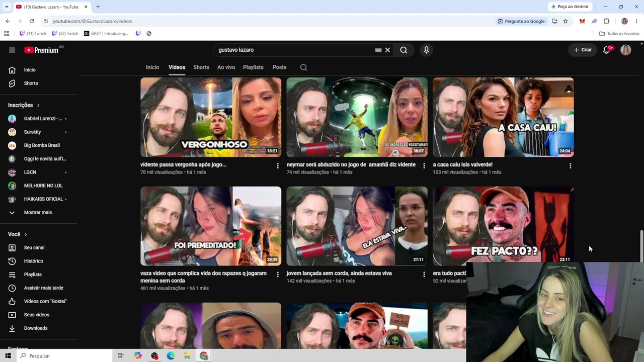
Task: Open options for 'neymar será abduzido' video
Action: tap(424, 165)
